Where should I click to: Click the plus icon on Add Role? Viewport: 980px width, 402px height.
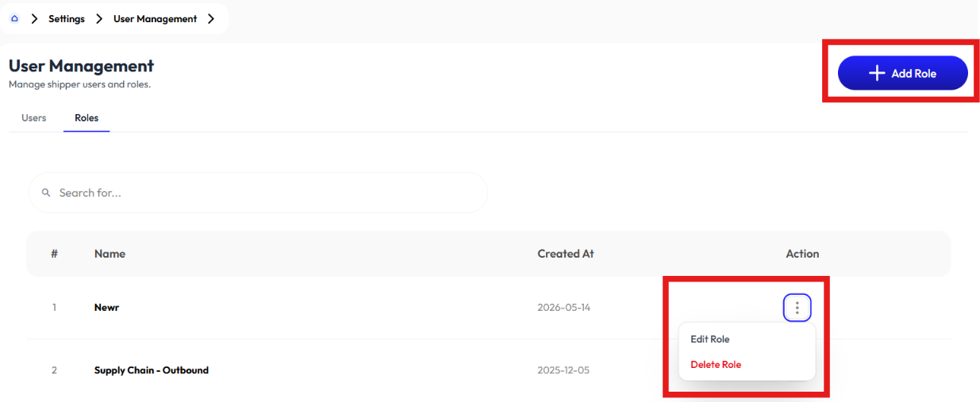[876, 73]
